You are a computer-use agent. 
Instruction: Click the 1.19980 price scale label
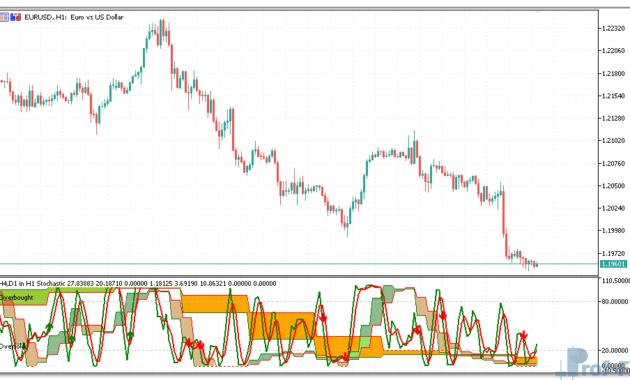click(613, 231)
